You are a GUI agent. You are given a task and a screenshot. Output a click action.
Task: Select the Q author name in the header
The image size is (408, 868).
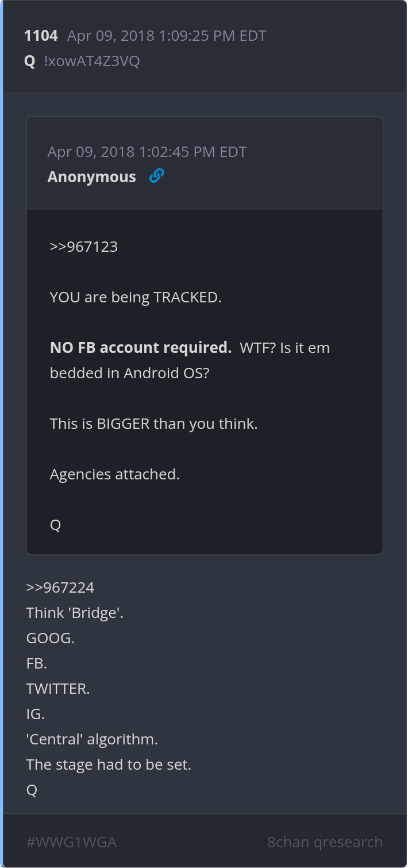coord(30,62)
